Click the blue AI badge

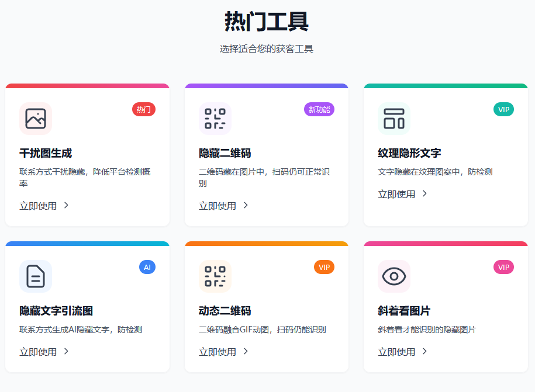tap(147, 267)
